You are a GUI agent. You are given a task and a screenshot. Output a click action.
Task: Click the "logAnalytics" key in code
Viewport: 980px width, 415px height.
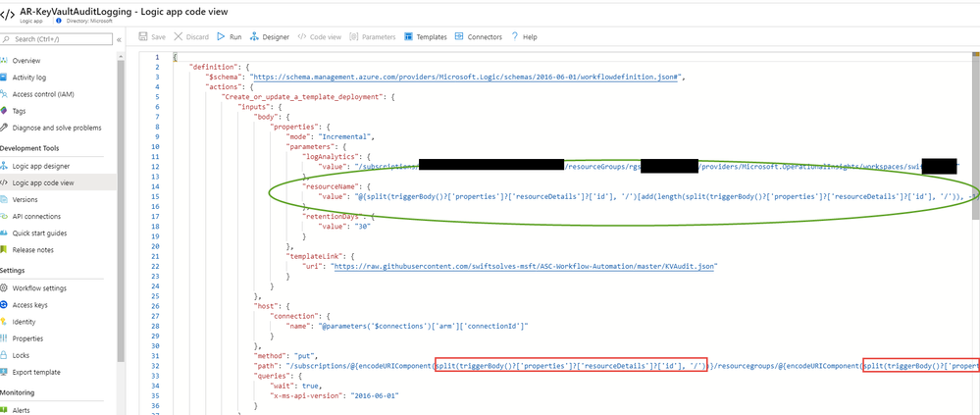point(330,157)
